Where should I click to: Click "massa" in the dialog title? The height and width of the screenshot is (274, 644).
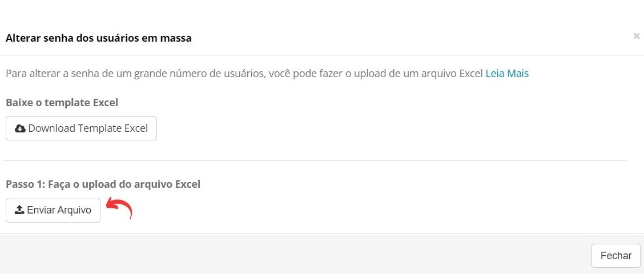click(178, 38)
